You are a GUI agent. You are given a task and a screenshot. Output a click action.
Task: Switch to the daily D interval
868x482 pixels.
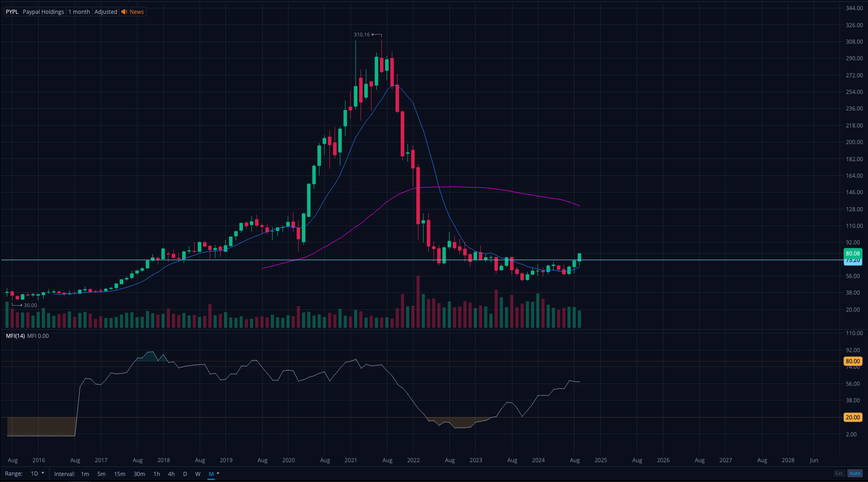[185, 474]
